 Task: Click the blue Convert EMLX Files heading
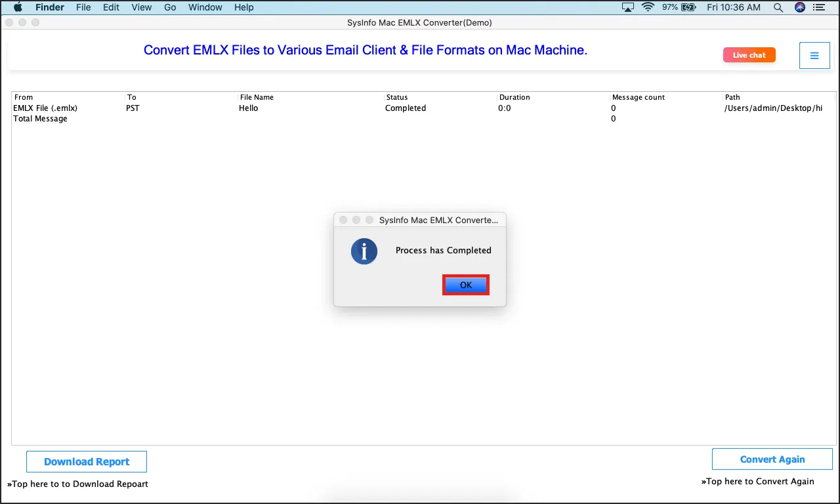click(366, 51)
